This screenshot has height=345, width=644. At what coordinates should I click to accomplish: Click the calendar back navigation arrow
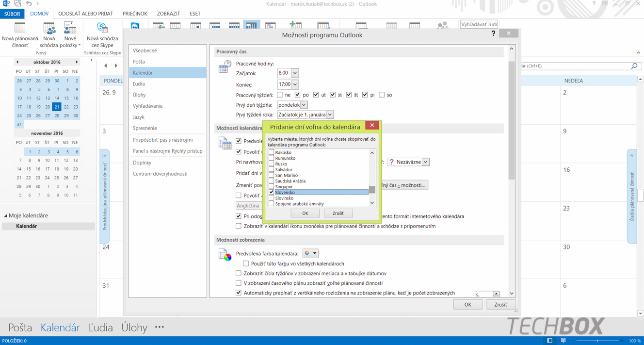tap(106, 66)
